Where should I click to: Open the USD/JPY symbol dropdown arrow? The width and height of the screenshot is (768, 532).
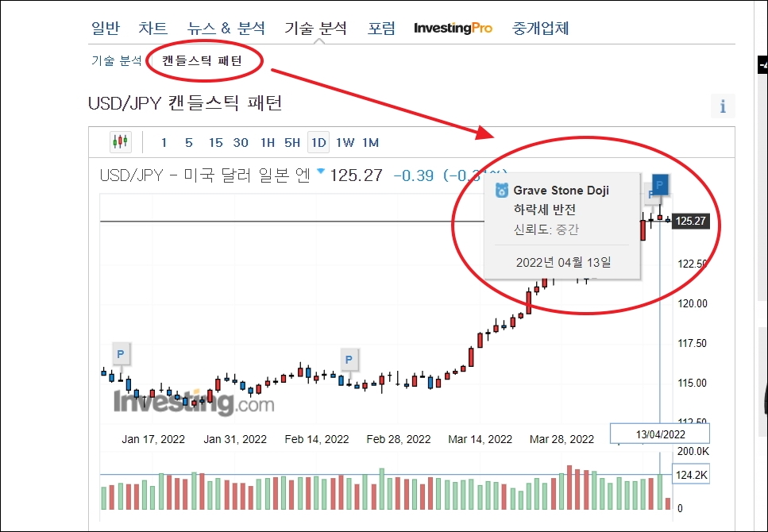coord(321,171)
